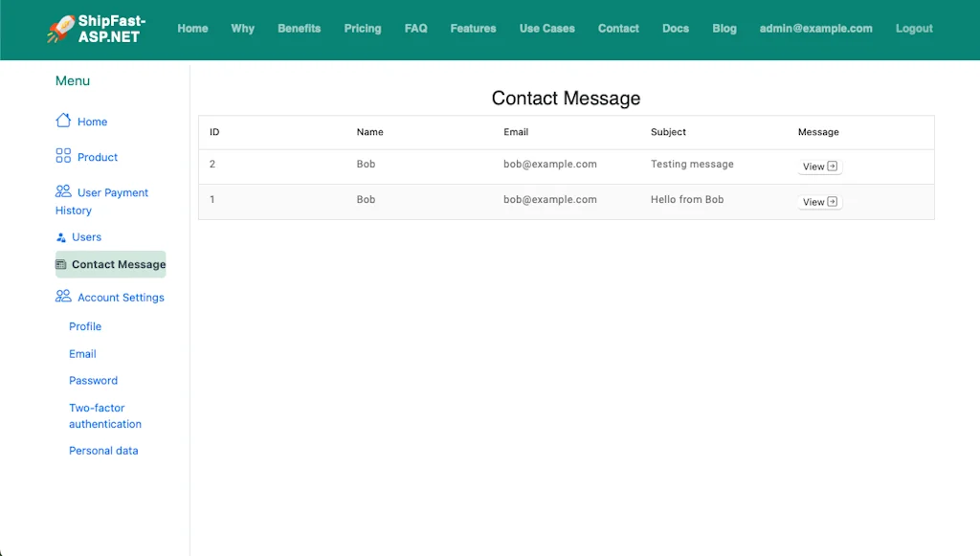This screenshot has height=556, width=980.
Task: Click the arrow icon on Testing message View button
Action: click(x=835, y=166)
